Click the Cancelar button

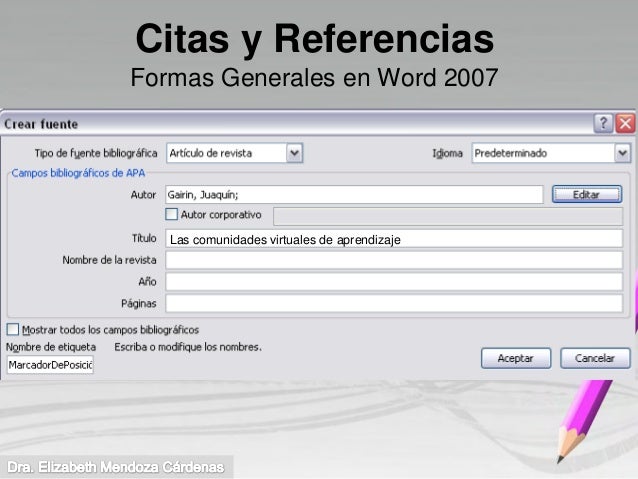(x=595, y=358)
